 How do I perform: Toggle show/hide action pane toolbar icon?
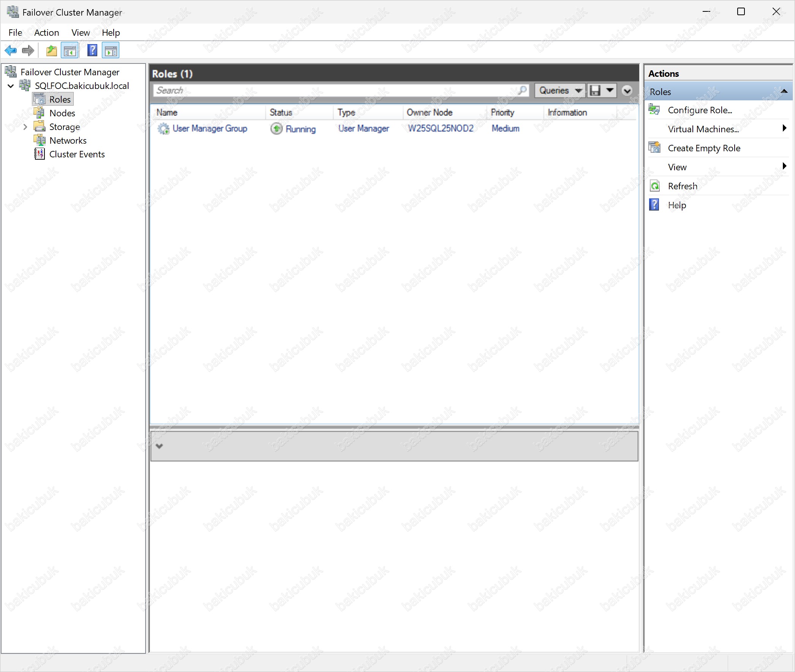point(111,50)
